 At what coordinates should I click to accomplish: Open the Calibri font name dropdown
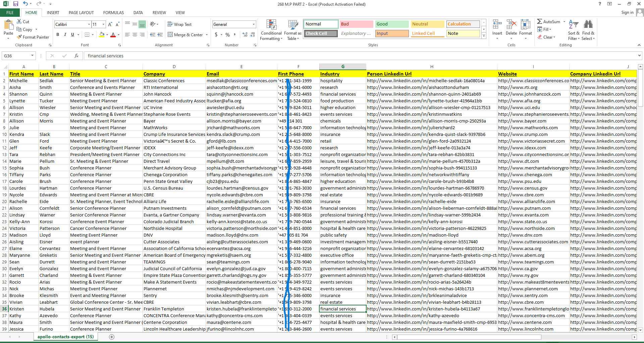(x=89, y=24)
